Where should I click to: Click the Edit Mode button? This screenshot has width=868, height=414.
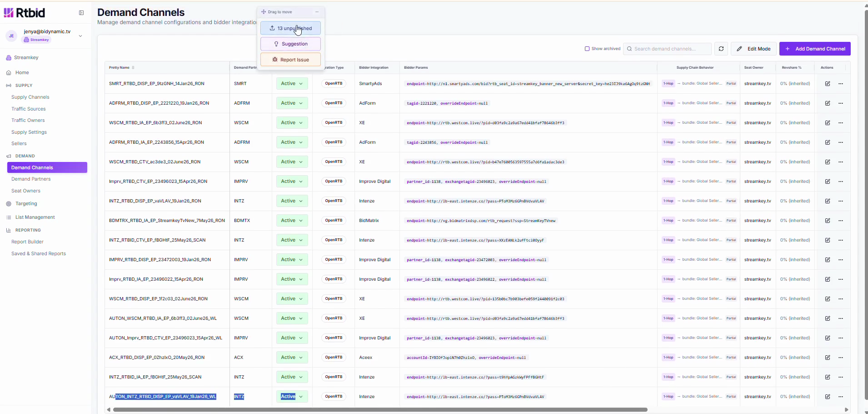(x=753, y=49)
